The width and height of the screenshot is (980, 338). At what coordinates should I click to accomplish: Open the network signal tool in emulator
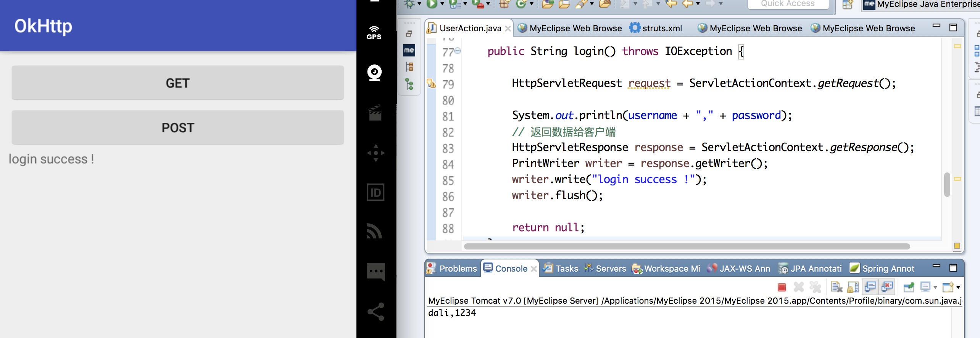[x=374, y=231]
